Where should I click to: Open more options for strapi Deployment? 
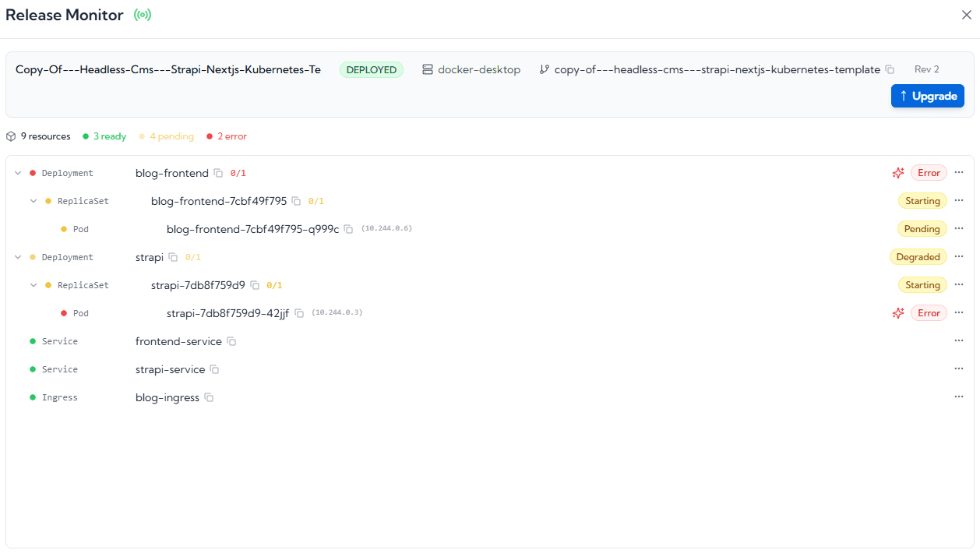[959, 257]
